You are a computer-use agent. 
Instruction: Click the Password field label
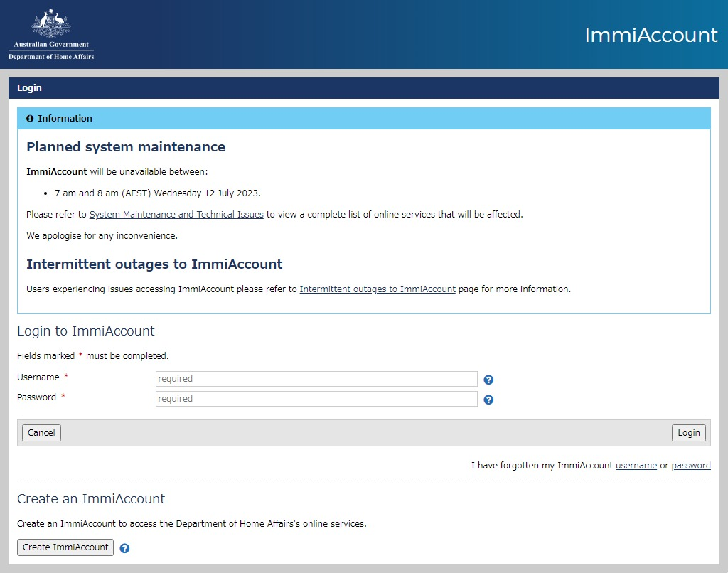(37, 397)
